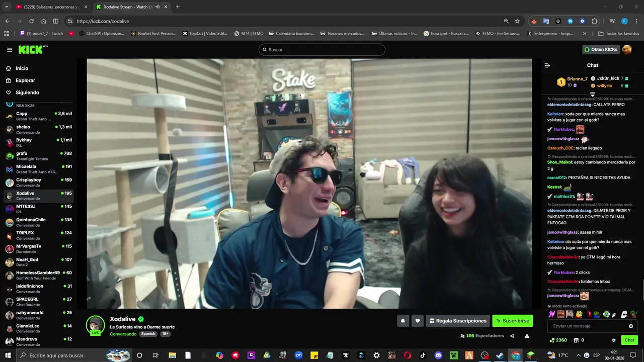Viewport: 644px width, 362px height.
Task: Open shelao channel in sidebar
Action: pos(39,129)
